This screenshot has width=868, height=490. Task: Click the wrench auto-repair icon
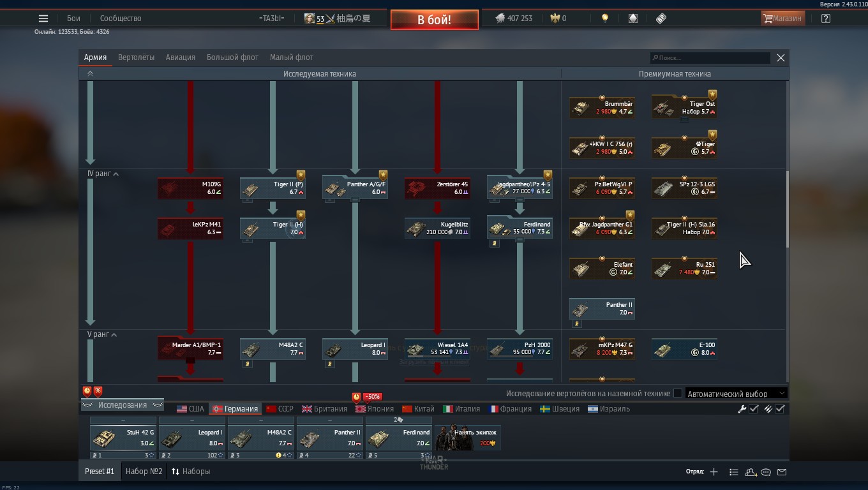coord(742,409)
